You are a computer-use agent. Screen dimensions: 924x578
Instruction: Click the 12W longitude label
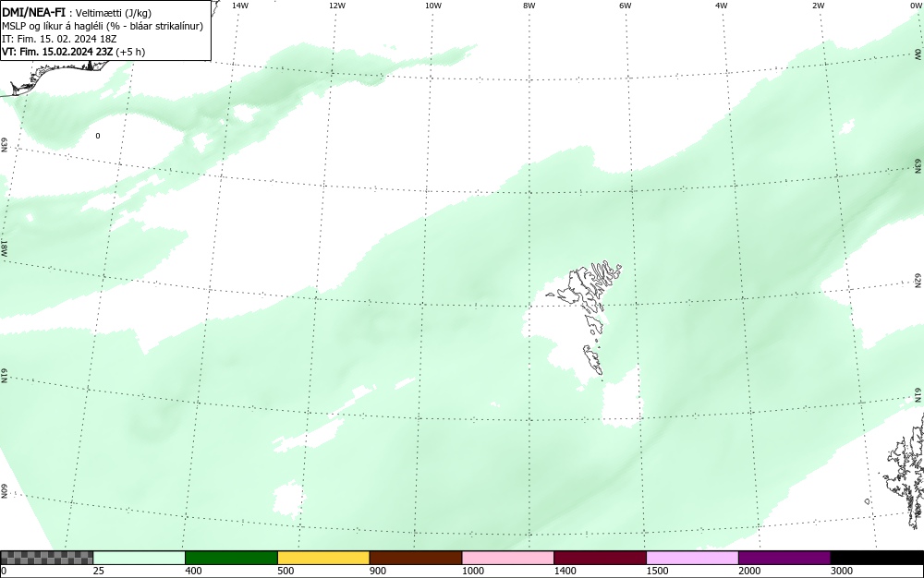click(336, 6)
